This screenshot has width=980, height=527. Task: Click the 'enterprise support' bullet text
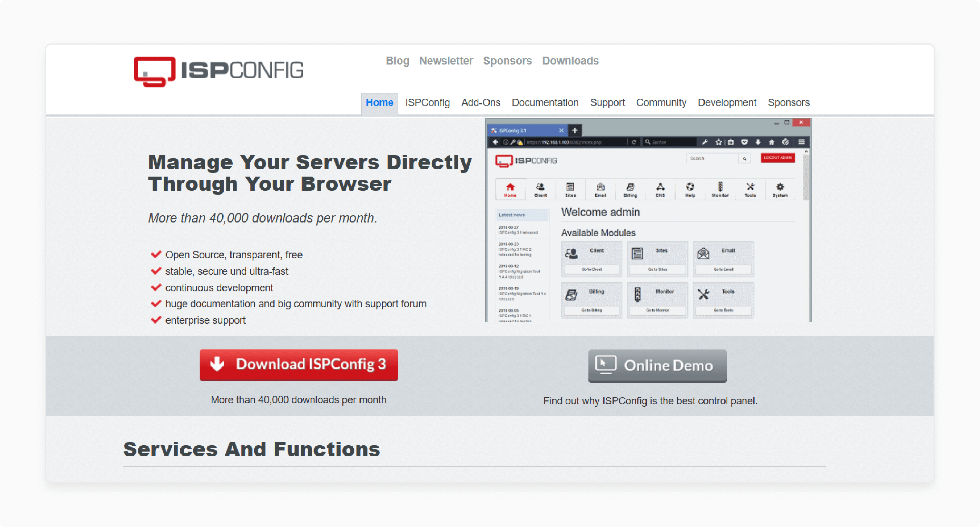tap(205, 320)
